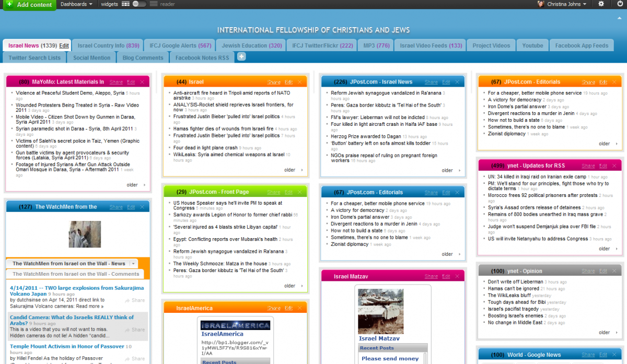Close the MaYoMo Latest Materials widget
Viewport: 627px width, 364px height.
point(142,82)
